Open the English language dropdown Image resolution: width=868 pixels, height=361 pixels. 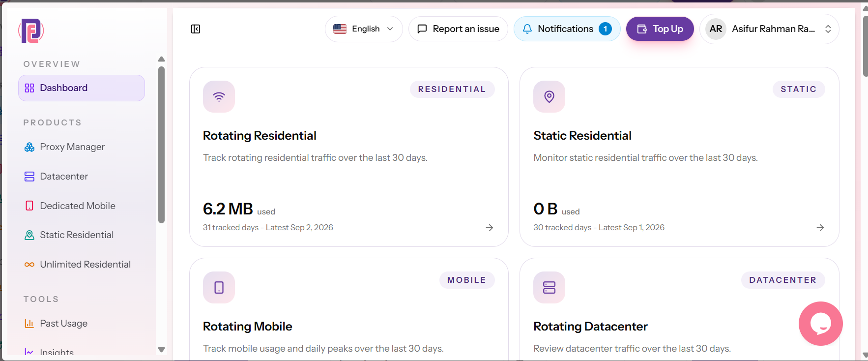click(364, 29)
